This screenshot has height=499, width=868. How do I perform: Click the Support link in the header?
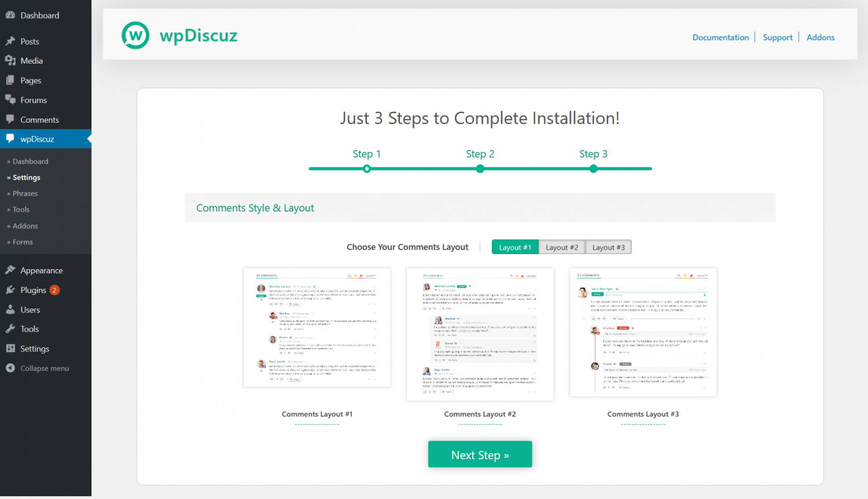pyautogui.click(x=777, y=37)
